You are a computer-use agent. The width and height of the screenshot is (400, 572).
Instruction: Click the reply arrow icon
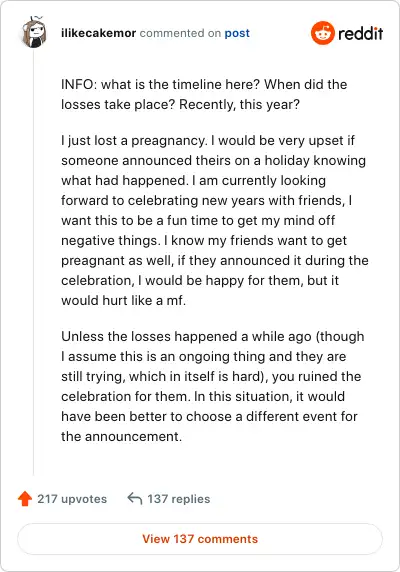(x=135, y=498)
